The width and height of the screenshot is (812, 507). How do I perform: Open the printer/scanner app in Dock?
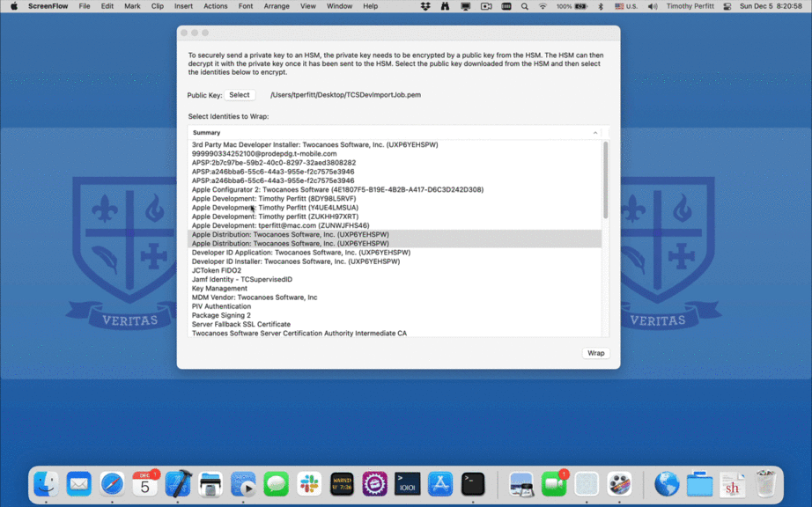210,484
